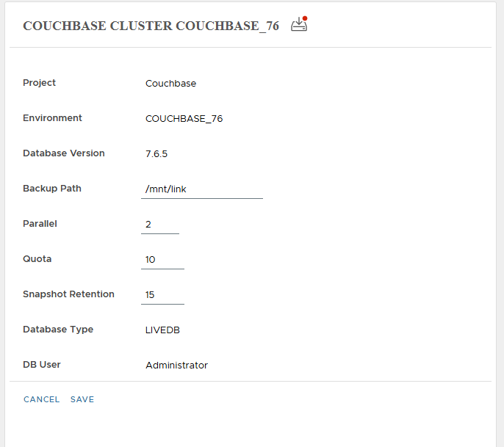Select the COUCHBASE_76 environment value
The height and width of the screenshot is (447, 504).
(184, 119)
